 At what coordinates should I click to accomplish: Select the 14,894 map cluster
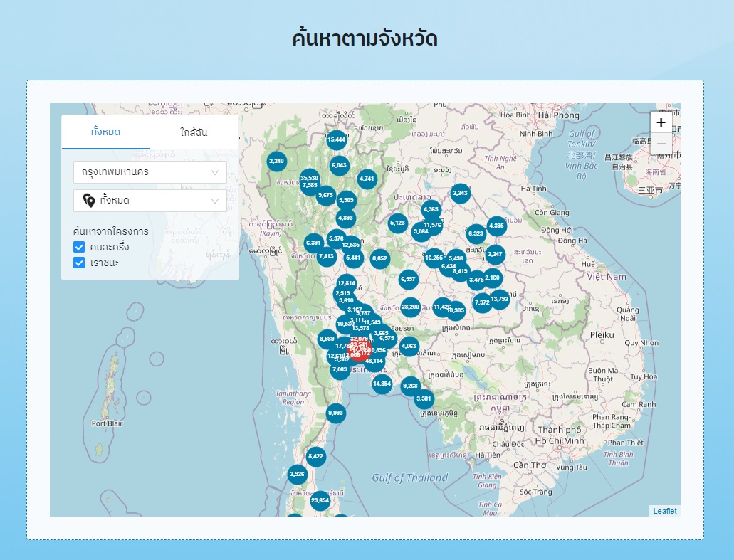[x=382, y=384]
